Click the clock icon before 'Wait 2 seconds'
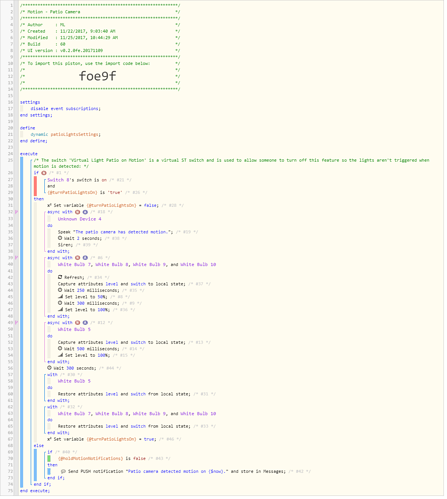The height and width of the screenshot is (499, 447). tap(60, 239)
